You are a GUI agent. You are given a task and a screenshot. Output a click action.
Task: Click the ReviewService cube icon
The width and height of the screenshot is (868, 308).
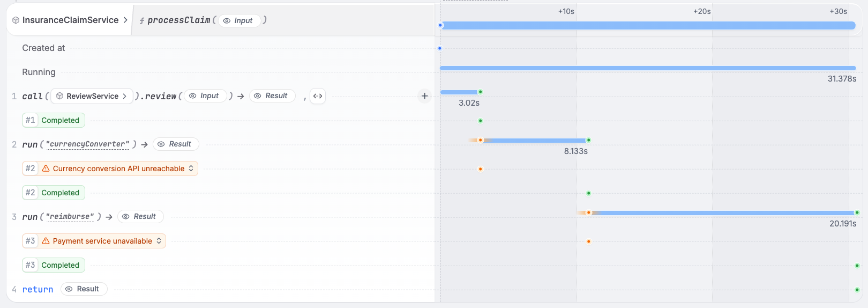point(60,96)
